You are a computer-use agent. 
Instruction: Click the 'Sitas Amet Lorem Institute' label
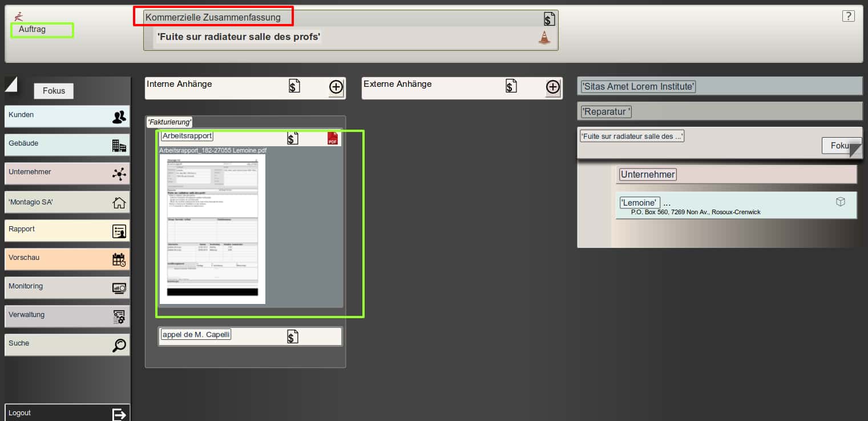tap(637, 87)
